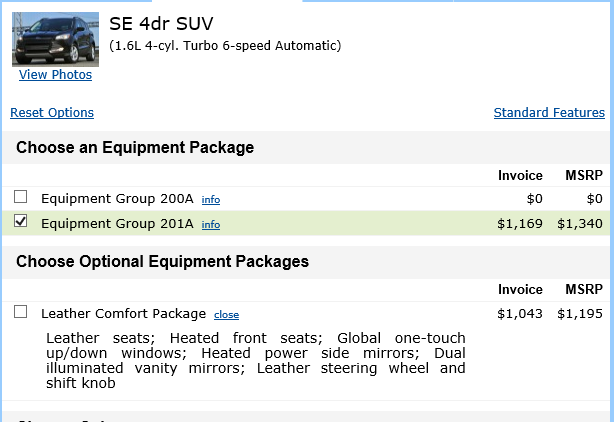The width and height of the screenshot is (614, 422).
Task: Click the Equipment Group 200A label
Action: click(117, 199)
